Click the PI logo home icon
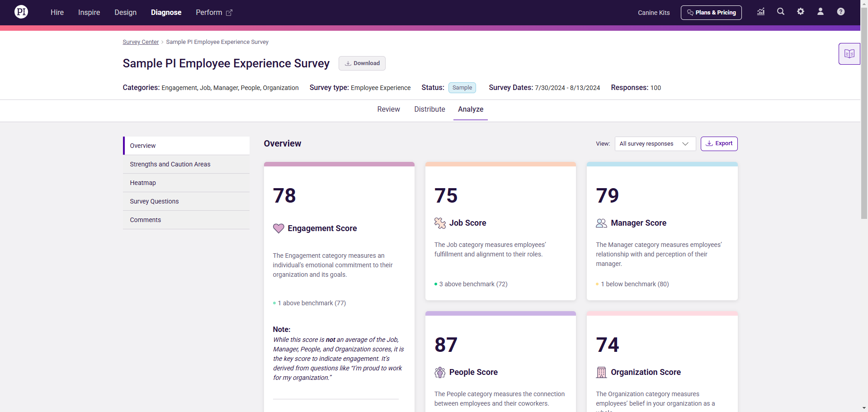 [21, 12]
